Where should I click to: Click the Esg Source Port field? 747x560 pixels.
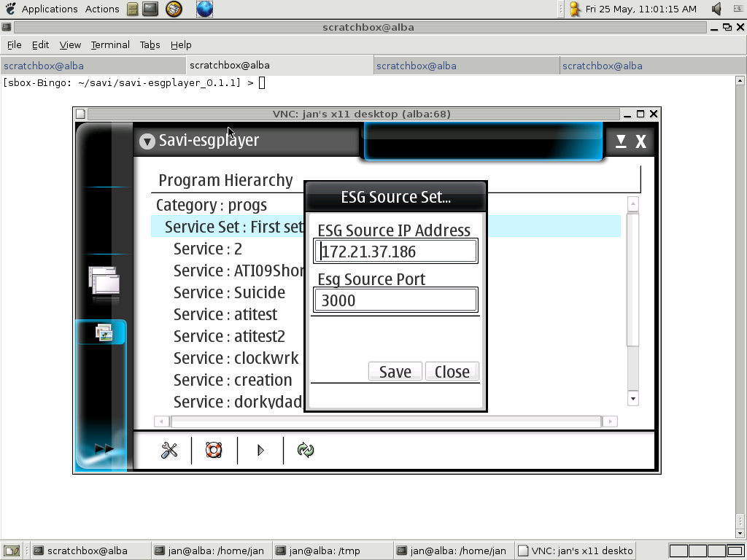[395, 300]
